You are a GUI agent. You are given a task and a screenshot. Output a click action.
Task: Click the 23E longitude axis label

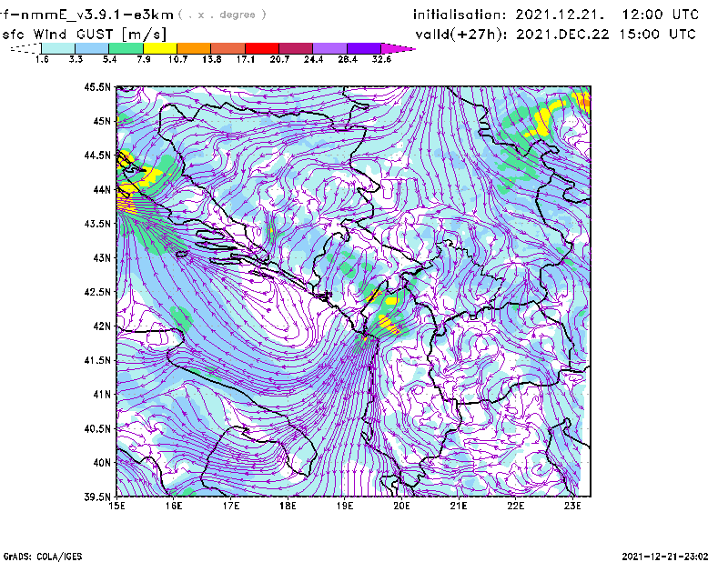tap(572, 506)
